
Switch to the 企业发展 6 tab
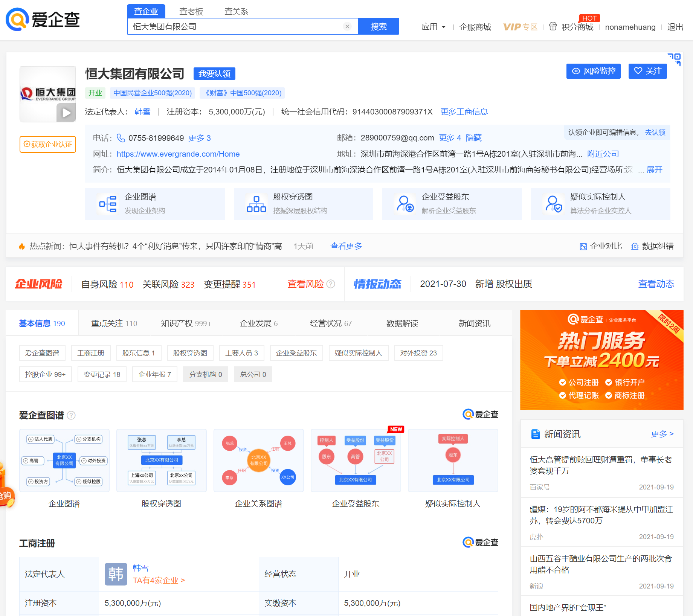tap(259, 323)
